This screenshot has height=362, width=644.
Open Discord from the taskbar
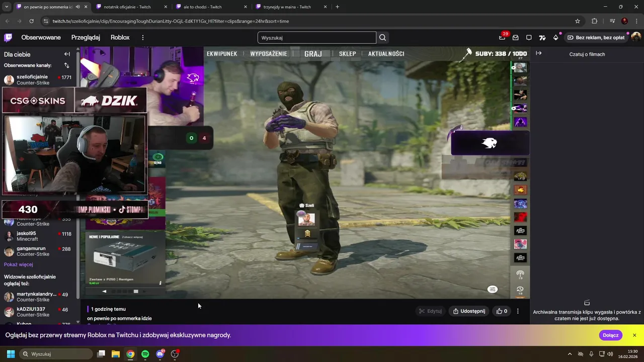[x=160, y=354]
